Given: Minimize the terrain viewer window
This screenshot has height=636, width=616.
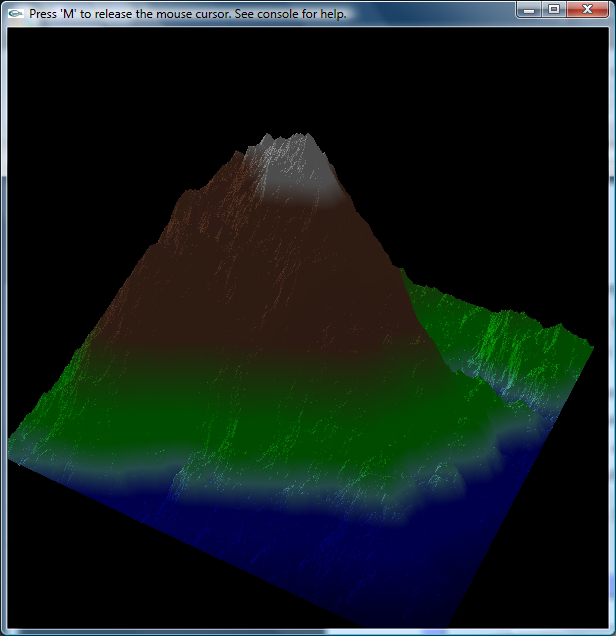Looking at the screenshot, I should tap(528, 9).
